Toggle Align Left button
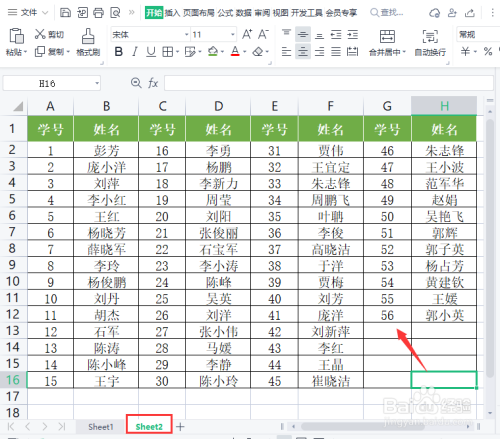The width and height of the screenshot is (500, 439). pos(286,52)
